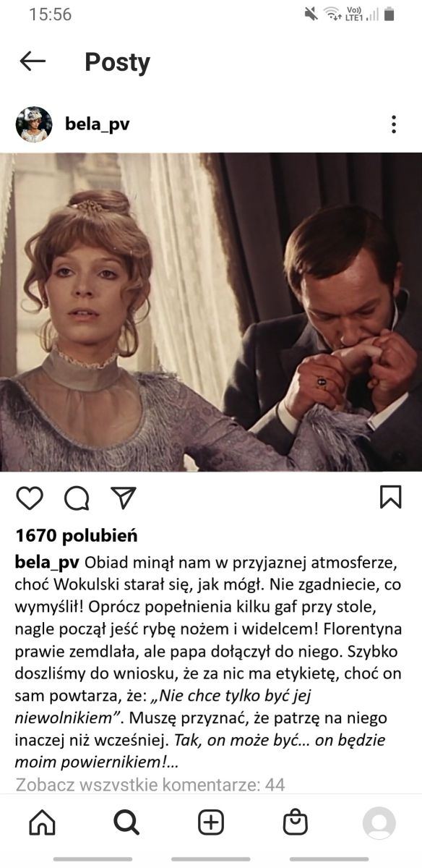
Task: Open the Shop bag icon tab
Action: pyautogui.click(x=295, y=822)
